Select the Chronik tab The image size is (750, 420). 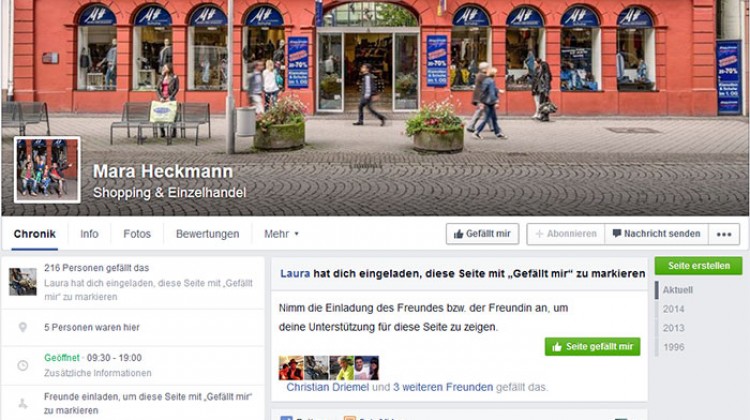[34, 234]
